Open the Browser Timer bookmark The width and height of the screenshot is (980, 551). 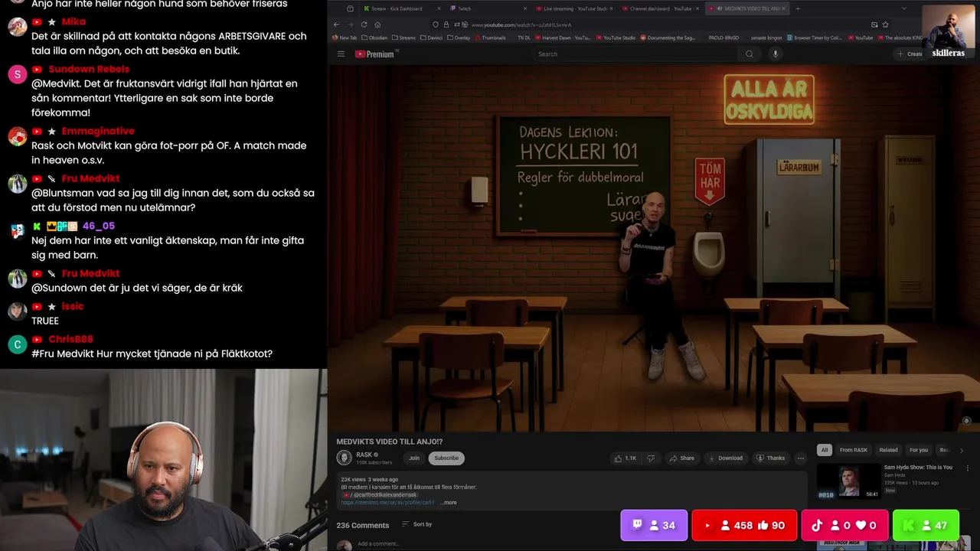(814, 37)
